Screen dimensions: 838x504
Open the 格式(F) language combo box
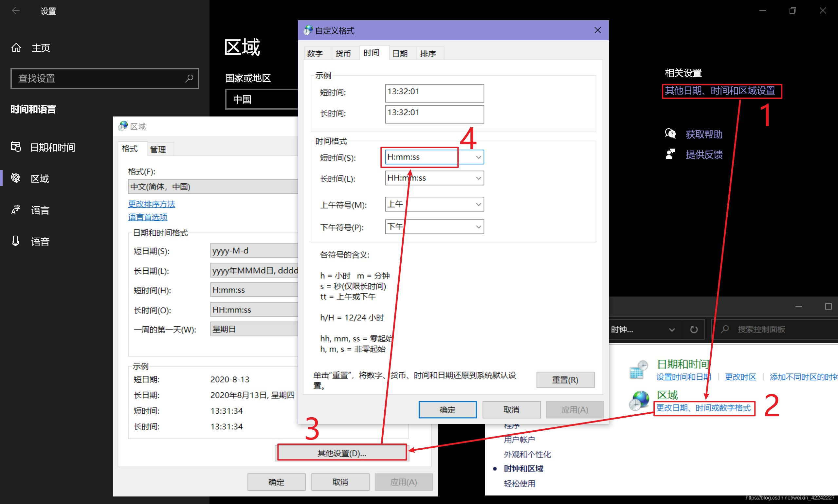pos(213,187)
